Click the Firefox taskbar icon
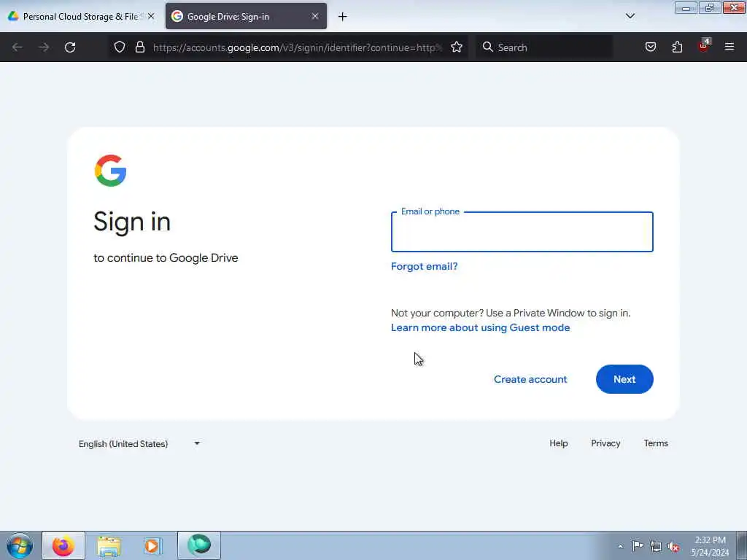This screenshot has height=560, width=747. point(63,545)
